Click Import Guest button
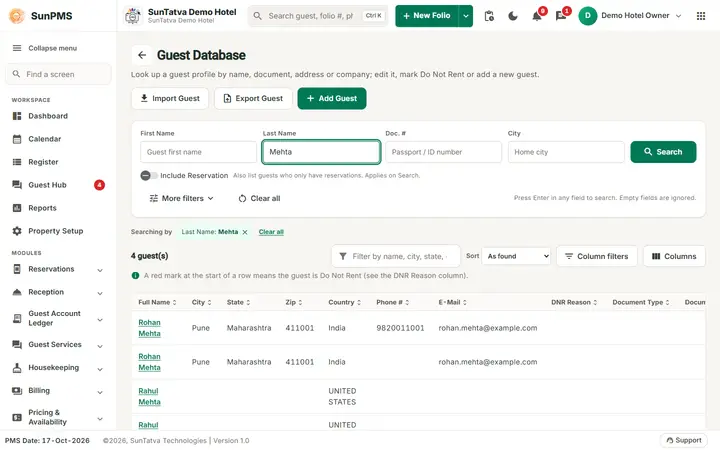720x450 pixels. click(170, 99)
